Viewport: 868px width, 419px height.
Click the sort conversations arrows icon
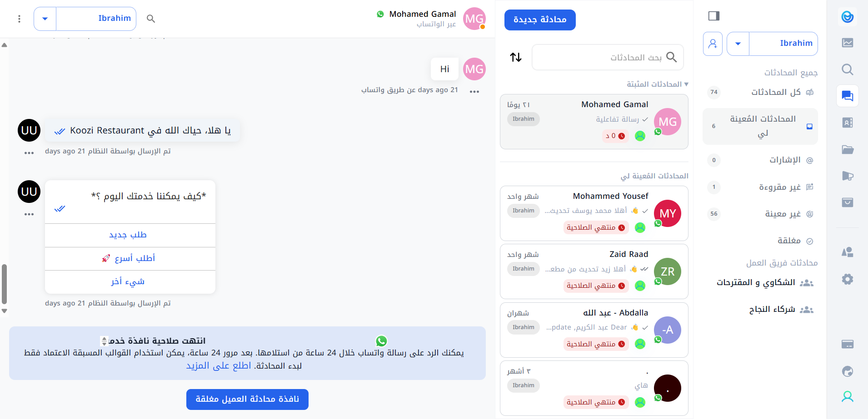click(x=516, y=57)
